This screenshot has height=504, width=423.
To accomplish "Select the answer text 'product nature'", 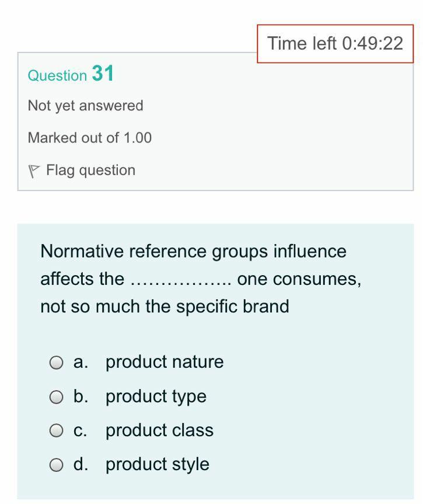I will tap(165, 362).
